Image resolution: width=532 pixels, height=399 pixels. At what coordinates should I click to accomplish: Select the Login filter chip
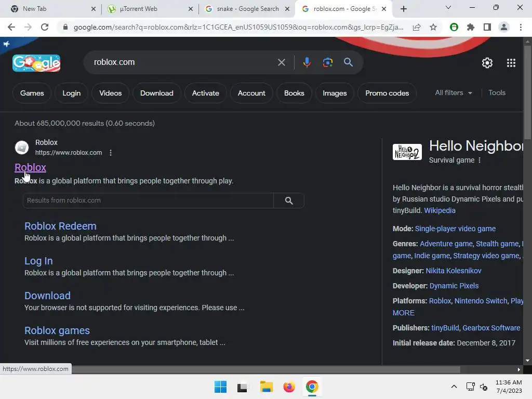click(x=72, y=94)
